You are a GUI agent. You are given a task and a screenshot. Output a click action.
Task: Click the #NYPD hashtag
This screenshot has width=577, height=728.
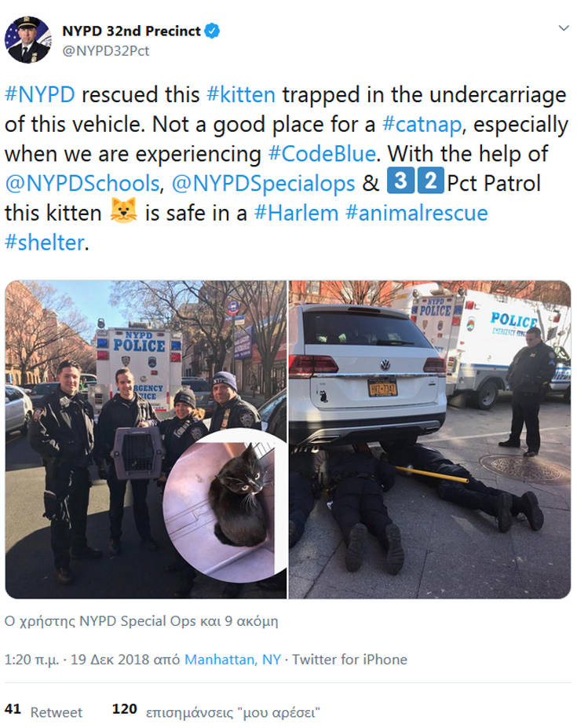[40, 95]
